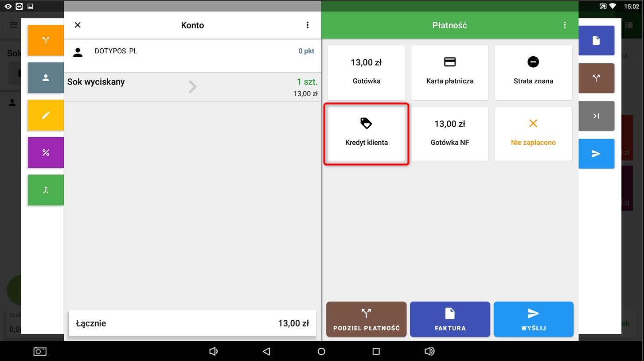Select Kredyt klienta payment method
The image size is (644, 361).
click(366, 134)
